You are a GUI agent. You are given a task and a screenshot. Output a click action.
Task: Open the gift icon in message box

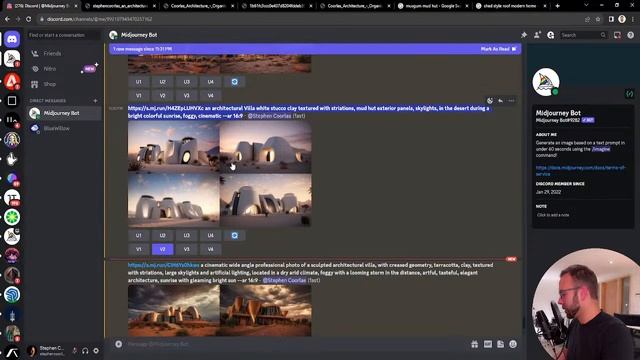475,344
